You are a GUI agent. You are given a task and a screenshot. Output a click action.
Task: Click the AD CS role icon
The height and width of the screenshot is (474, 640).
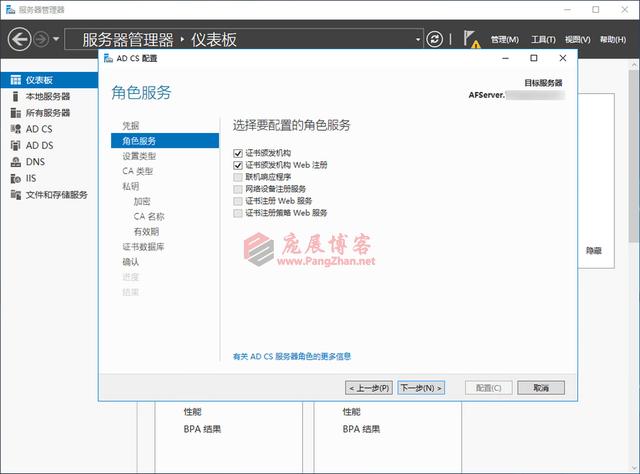tap(16, 129)
